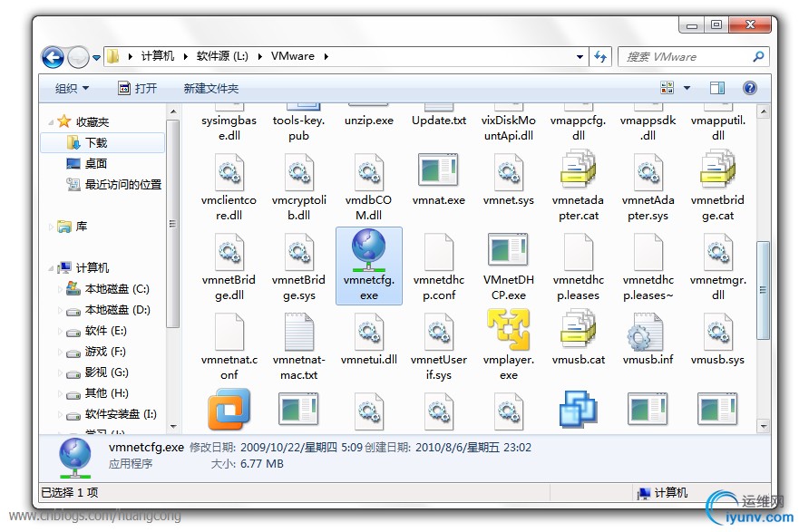The width and height of the screenshot is (799, 532).
Task: Expand path arrow after 计算机
Action: pos(186,56)
